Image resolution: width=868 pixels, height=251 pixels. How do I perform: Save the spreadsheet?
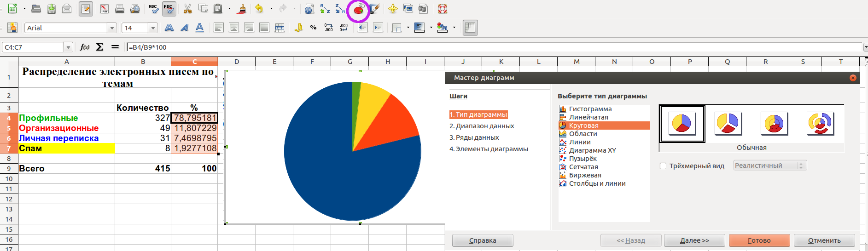52,9
